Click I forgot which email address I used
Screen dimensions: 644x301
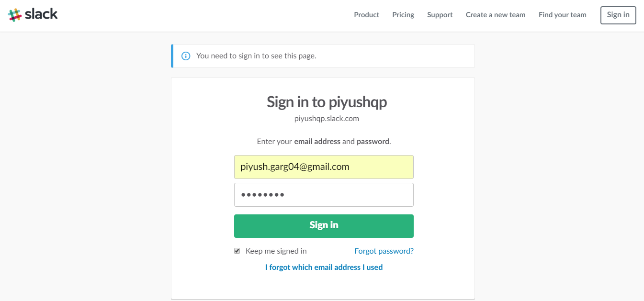(324, 267)
